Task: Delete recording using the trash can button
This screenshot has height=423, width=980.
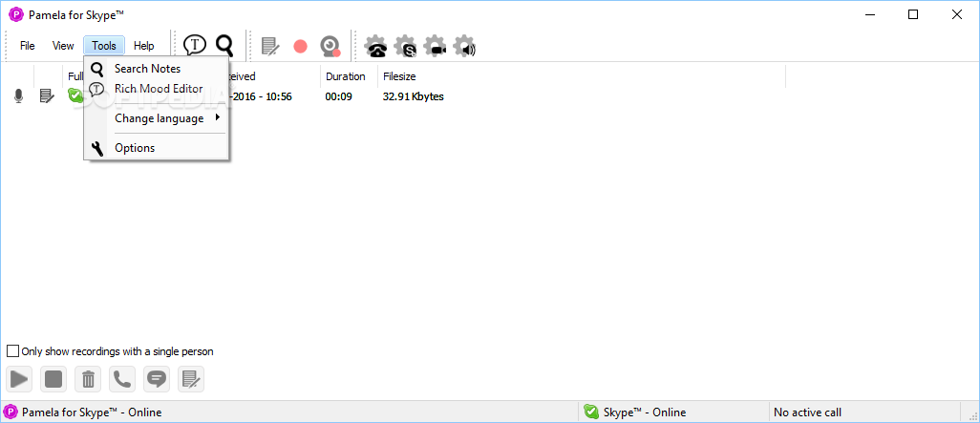Action: point(88,379)
